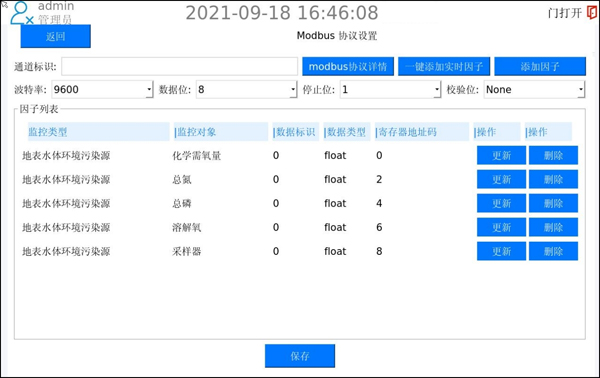Select the 溶解氧 cell
The height and width of the screenshot is (378, 600).
tap(187, 227)
